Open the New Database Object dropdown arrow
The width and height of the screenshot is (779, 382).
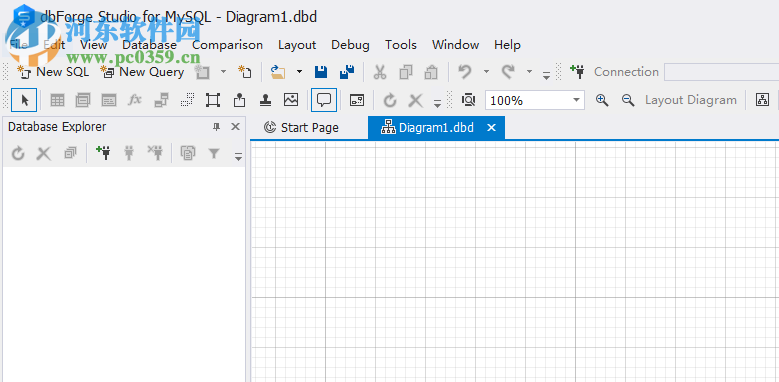(x=224, y=72)
